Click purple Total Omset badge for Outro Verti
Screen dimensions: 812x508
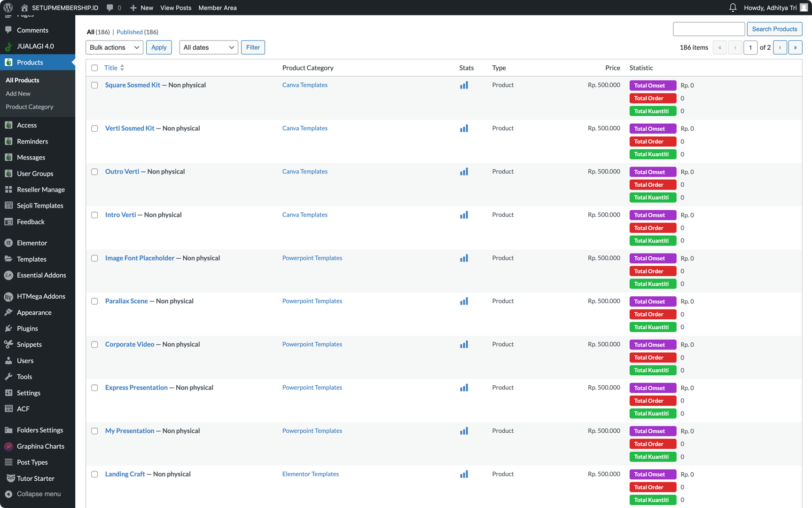[652, 172]
